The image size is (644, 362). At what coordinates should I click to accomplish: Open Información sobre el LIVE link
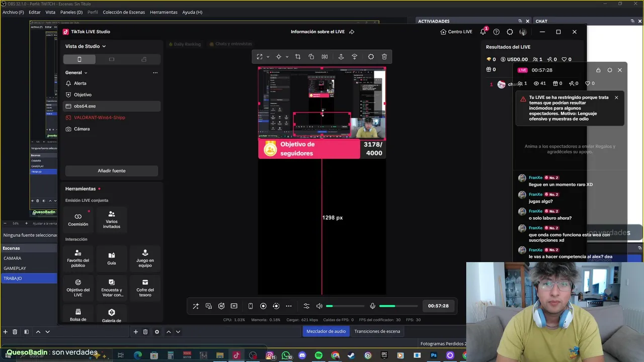pos(323,32)
